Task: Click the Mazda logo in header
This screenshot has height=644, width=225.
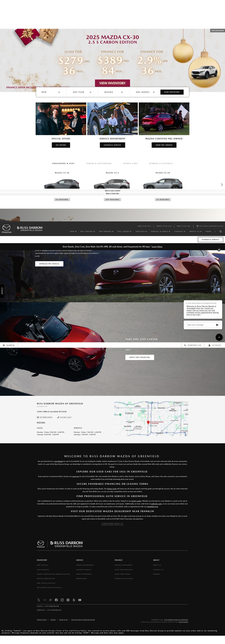Action: click(7, 229)
